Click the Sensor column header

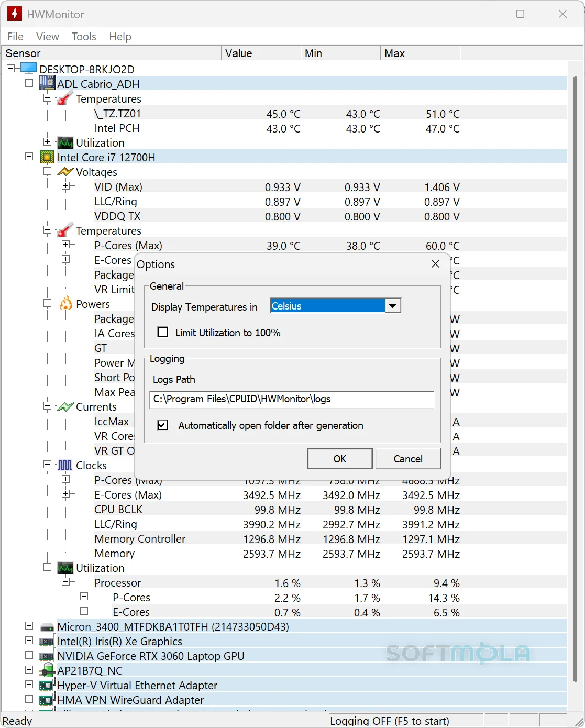coord(112,53)
